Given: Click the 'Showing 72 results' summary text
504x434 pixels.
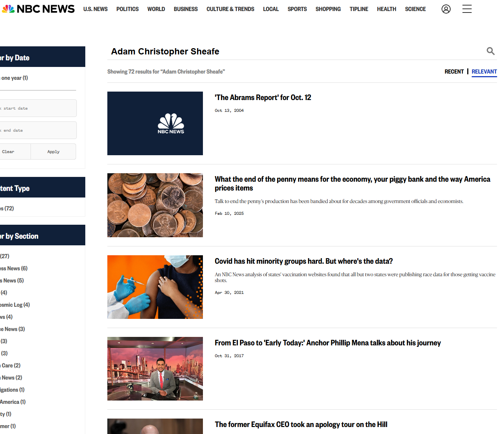Looking at the screenshot, I should click(x=166, y=72).
